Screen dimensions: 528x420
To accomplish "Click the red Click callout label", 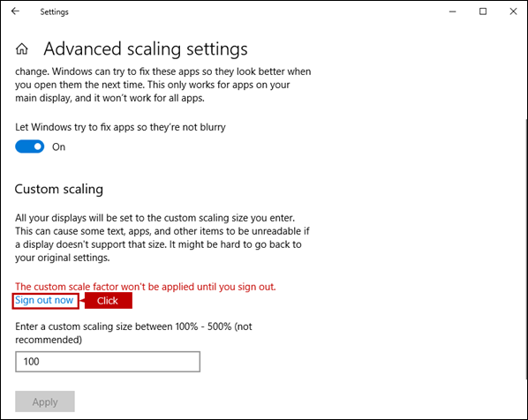I will (x=108, y=301).
